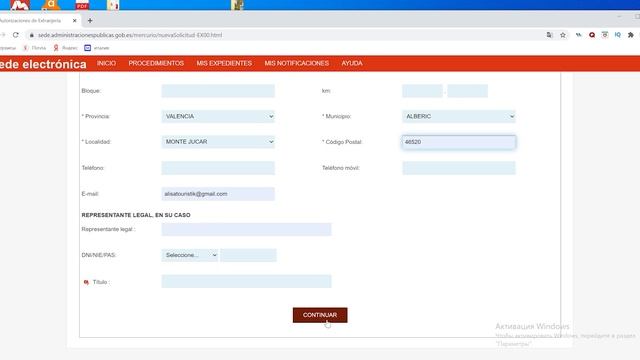640x360 pixels.
Task: Expand the Provincia dropdown showing VALENCIA
Action: pyautogui.click(x=218, y=116)
